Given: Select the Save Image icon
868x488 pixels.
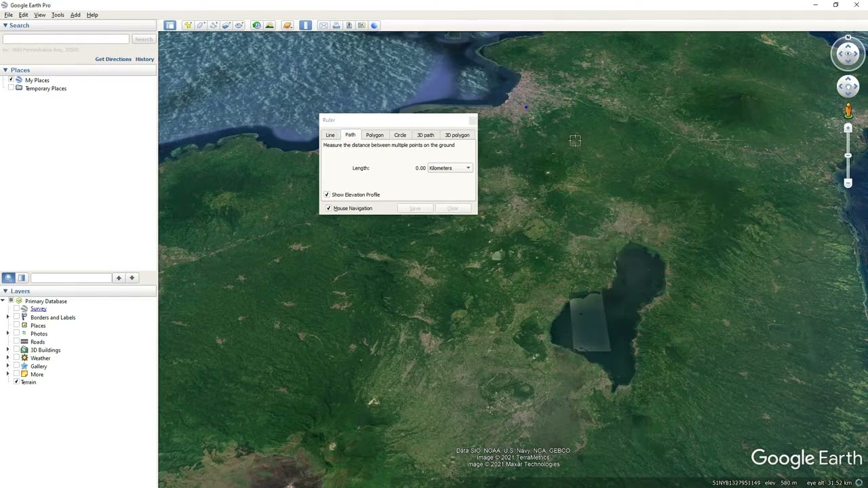Looking at the screenshot, I should coord(349,25).
